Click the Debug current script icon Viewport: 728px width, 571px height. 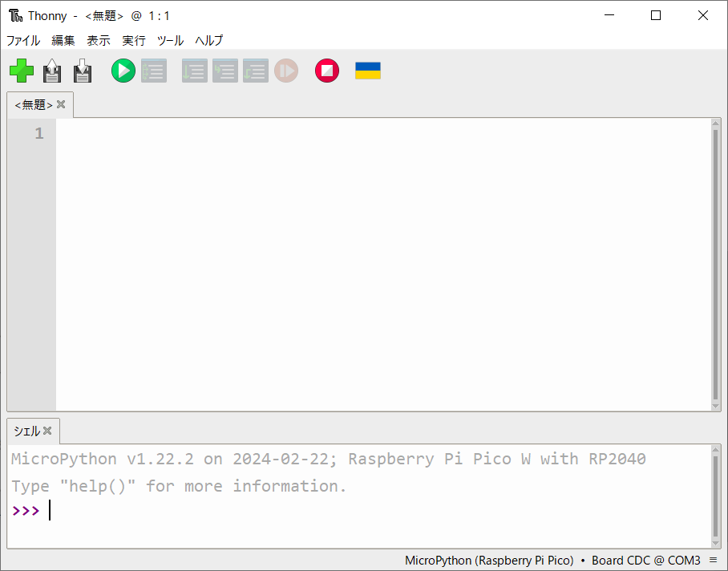154,71
